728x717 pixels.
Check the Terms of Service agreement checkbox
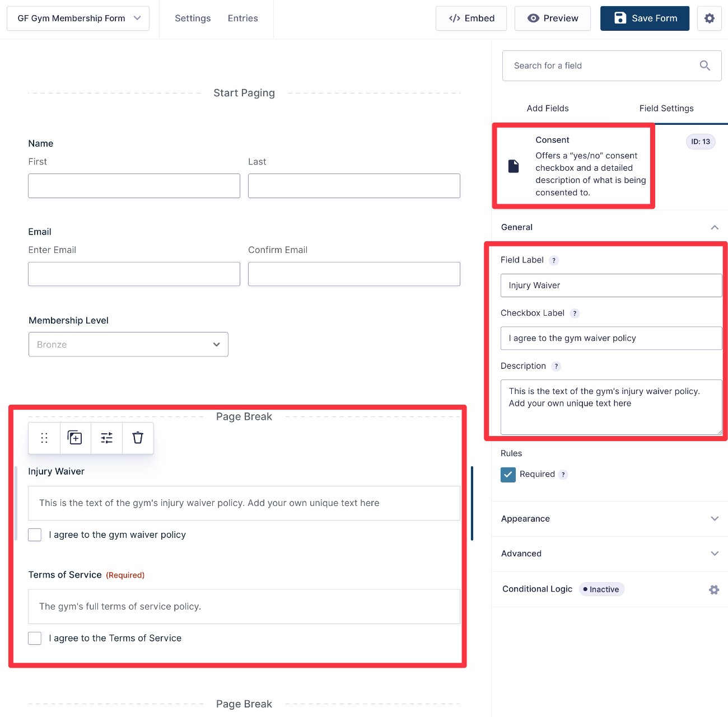tap(35, 638)
